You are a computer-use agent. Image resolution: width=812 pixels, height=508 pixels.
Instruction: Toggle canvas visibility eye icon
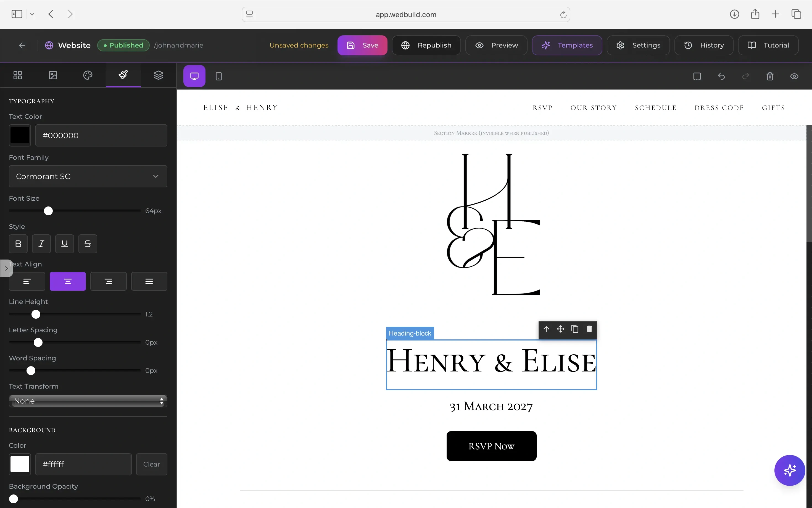(794, 76)
